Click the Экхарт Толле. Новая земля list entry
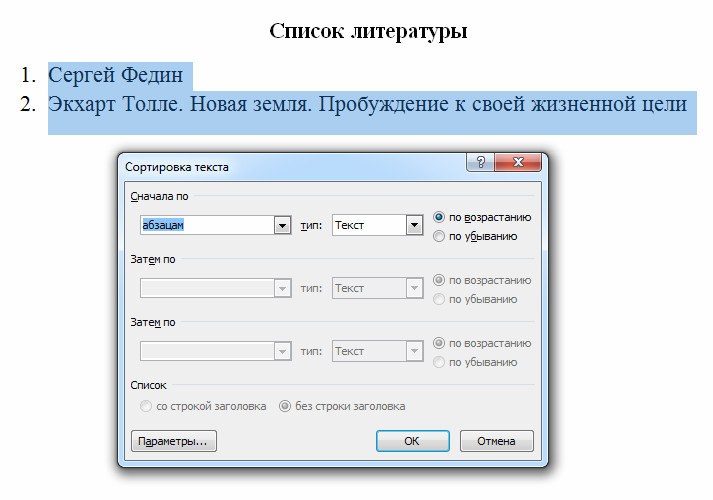 coord(367,105)
